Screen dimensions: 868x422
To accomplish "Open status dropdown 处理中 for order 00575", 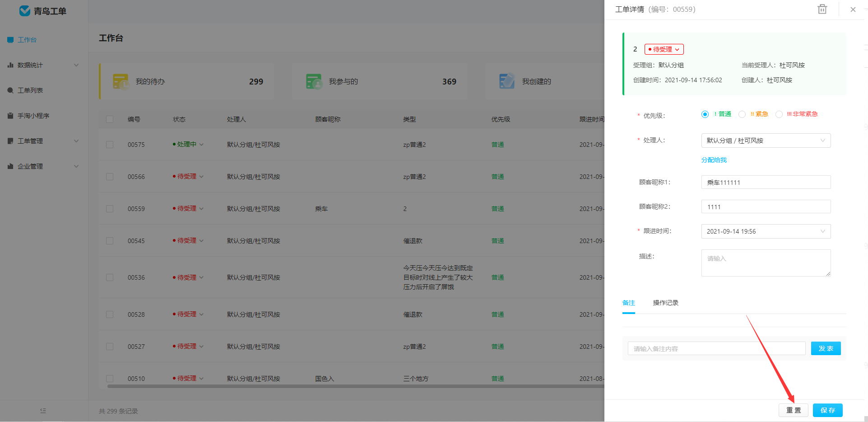I will click(x=188, y=145).
